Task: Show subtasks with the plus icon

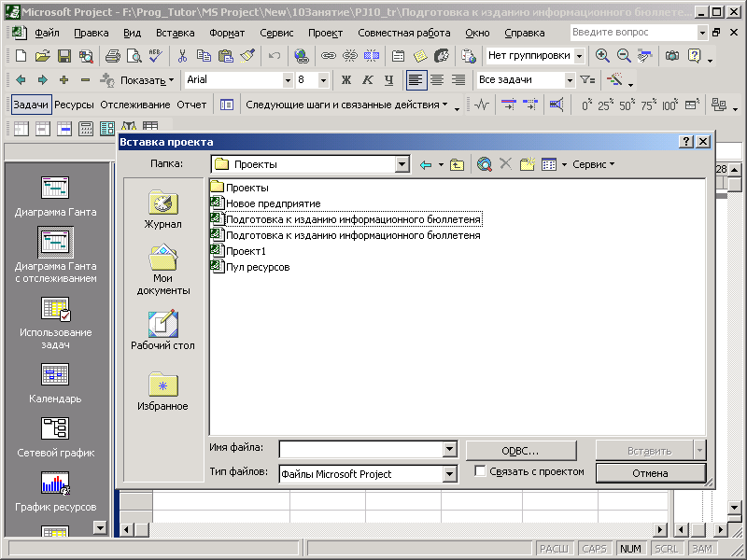Action: coord(63,80)
